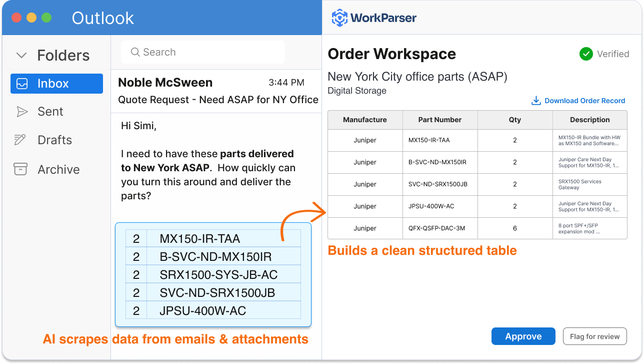Click Flag for review button
This screenshot has height=364, width=644.
[x=594, y=336]
